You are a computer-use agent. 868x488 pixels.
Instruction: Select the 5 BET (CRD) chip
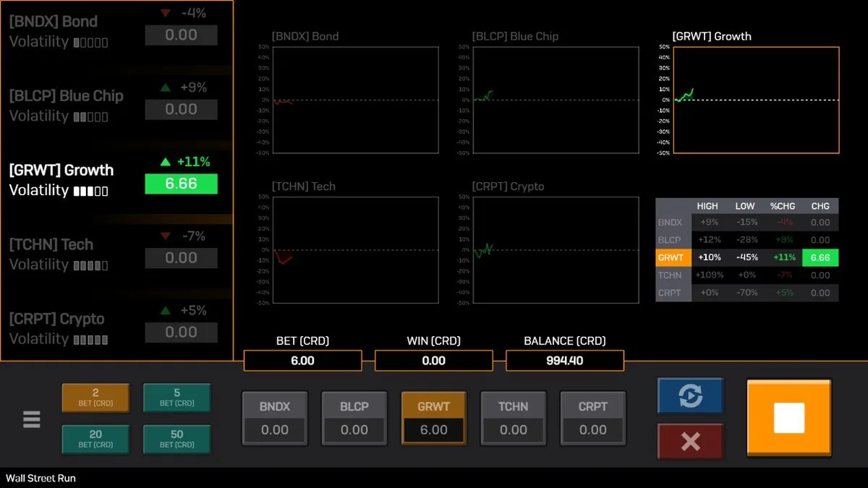(x=177, y=398)
